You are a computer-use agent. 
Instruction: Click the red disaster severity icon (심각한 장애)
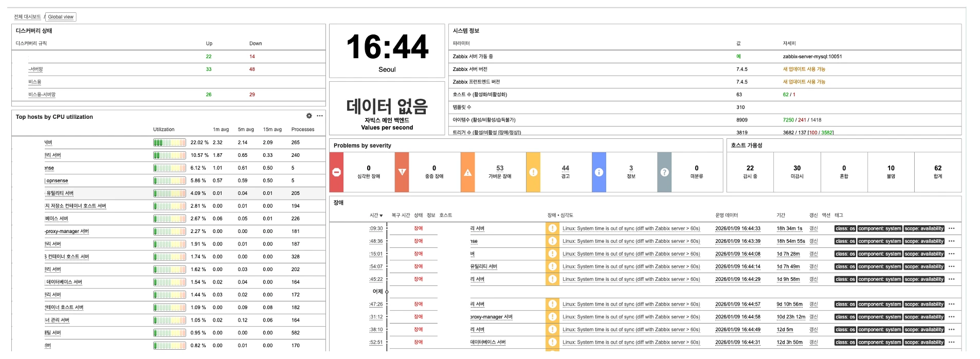pos(336,172)
